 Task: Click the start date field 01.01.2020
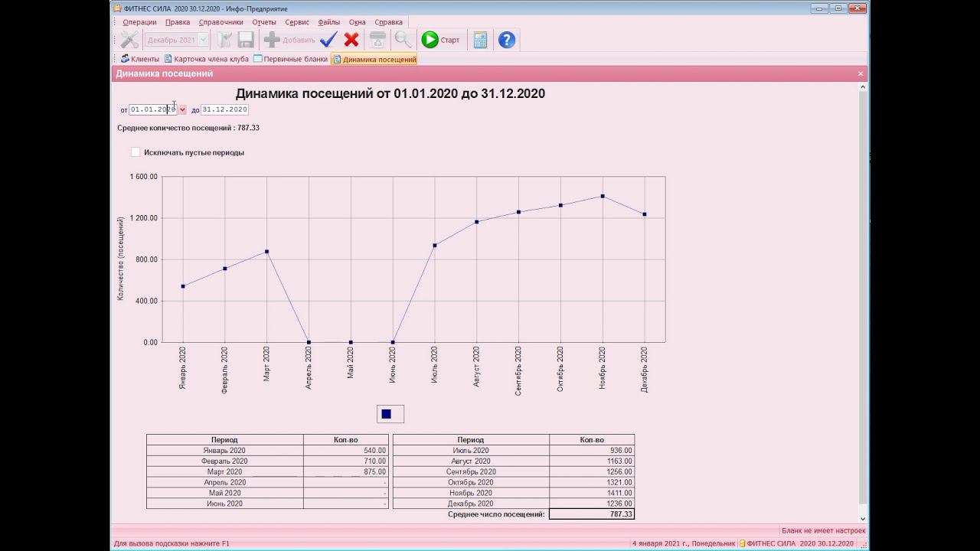[x=153, y=109]
